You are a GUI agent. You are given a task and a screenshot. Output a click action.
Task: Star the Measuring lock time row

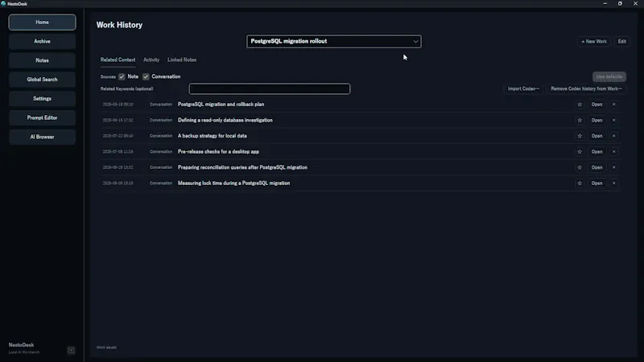pyautogui.click(x=580, y=183)
